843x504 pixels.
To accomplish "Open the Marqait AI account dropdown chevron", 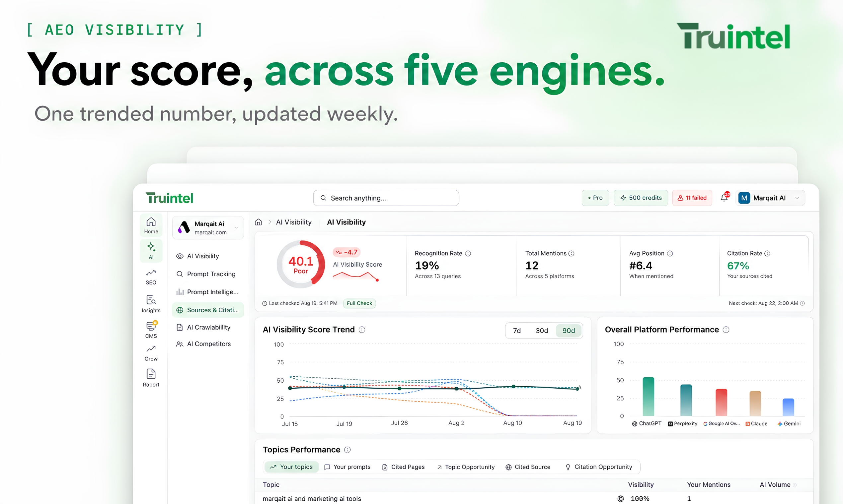I will tap(797, 198).
